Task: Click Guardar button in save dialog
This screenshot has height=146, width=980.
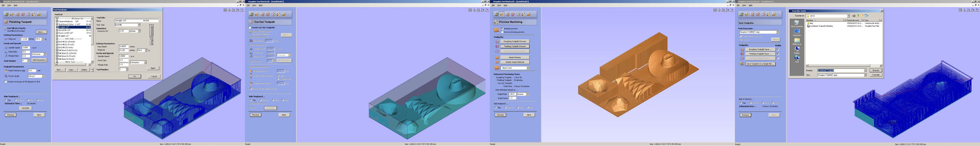Action: [876, 71]
